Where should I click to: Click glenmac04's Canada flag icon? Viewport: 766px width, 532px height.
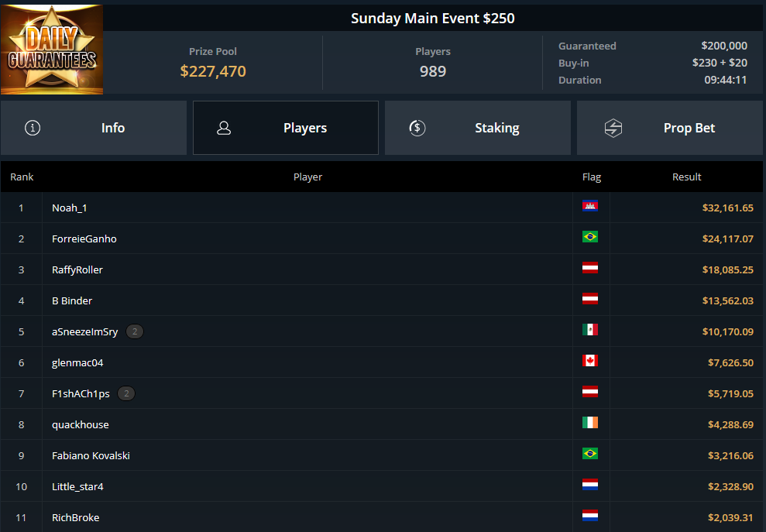point(590,361)
